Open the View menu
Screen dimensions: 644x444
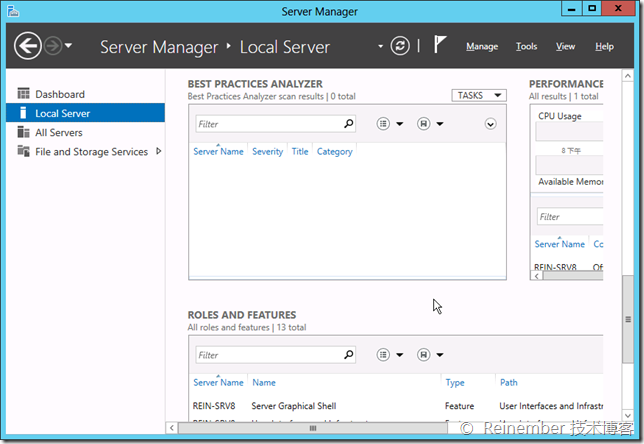click(x=565, y=47)
